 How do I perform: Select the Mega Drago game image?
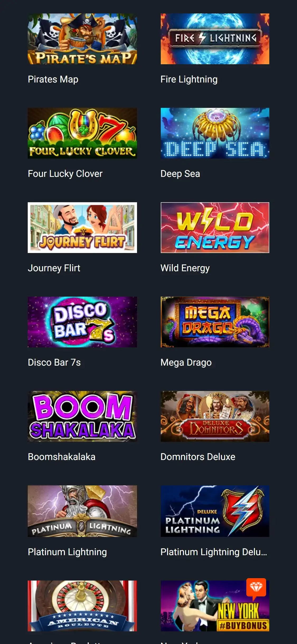215,322
